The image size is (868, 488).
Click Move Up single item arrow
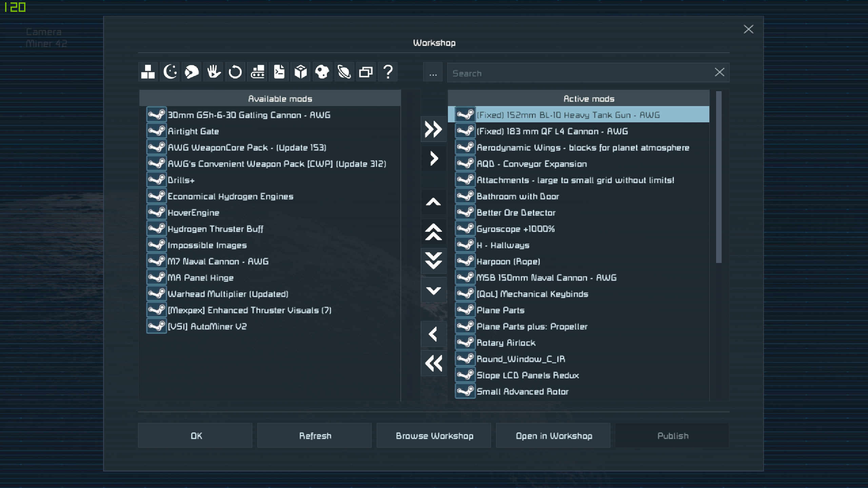point(433,202)
